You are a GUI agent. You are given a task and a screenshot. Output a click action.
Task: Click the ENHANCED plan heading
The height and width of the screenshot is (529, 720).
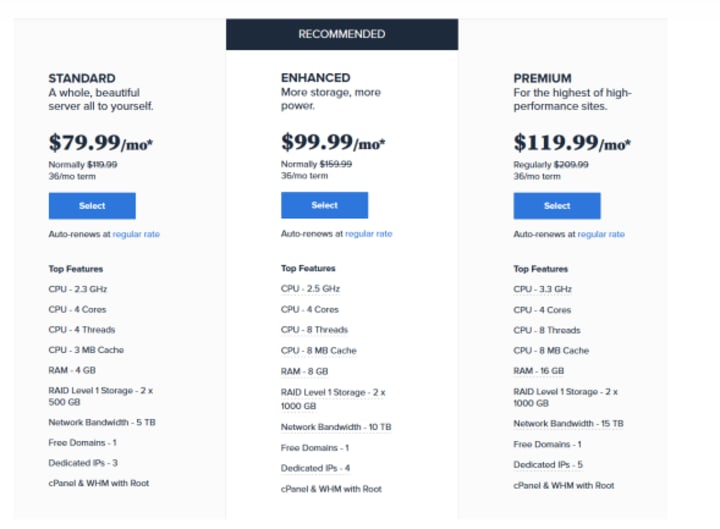tap(315, 78)
